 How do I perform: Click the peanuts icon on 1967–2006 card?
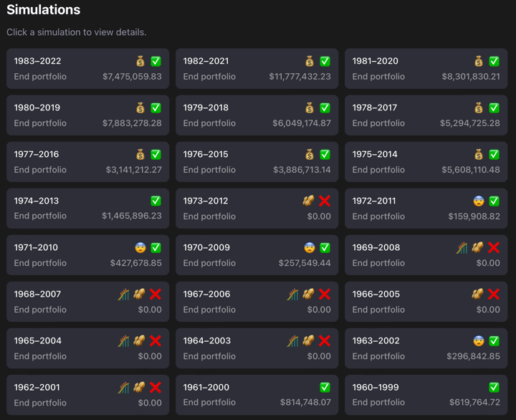[309, 295]
